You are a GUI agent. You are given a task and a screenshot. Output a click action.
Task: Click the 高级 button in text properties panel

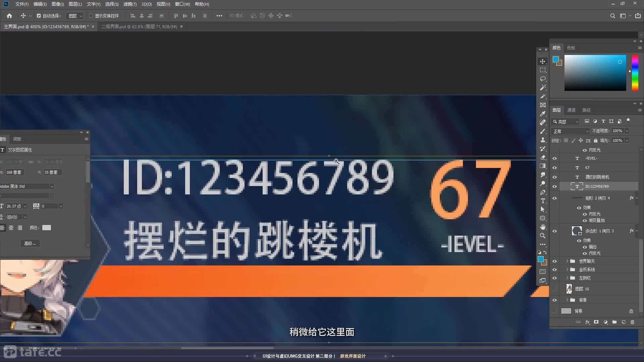pyautogui.click(x=30, y=243)
